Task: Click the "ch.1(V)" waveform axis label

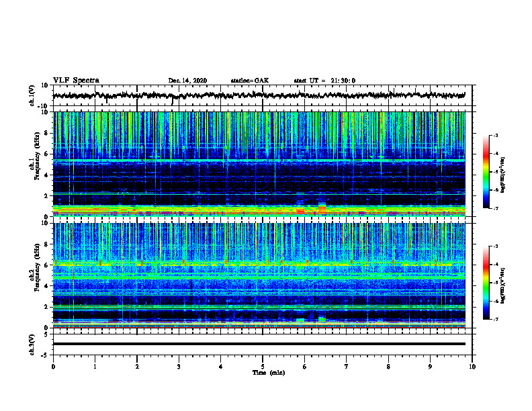Action: [x=32, y=95]
